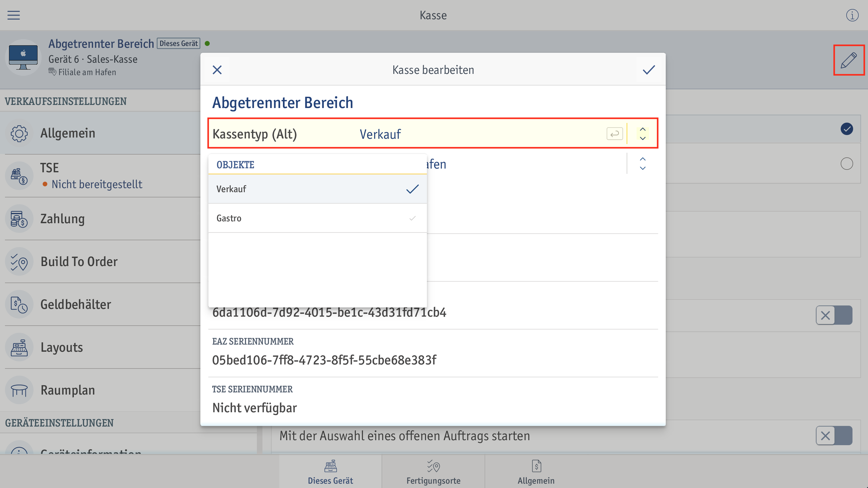The width and height of the screenshot is (868, 488).
Task: Click the Abgetrennter Bereich dialog heading
Action: tap(282, 102)
